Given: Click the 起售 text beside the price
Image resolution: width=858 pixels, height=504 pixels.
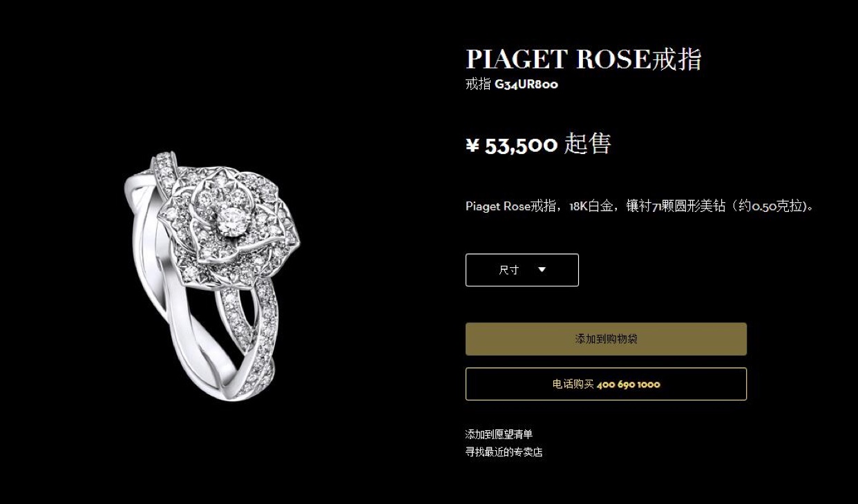Looking at the screenshot, I should click(587, 144).
